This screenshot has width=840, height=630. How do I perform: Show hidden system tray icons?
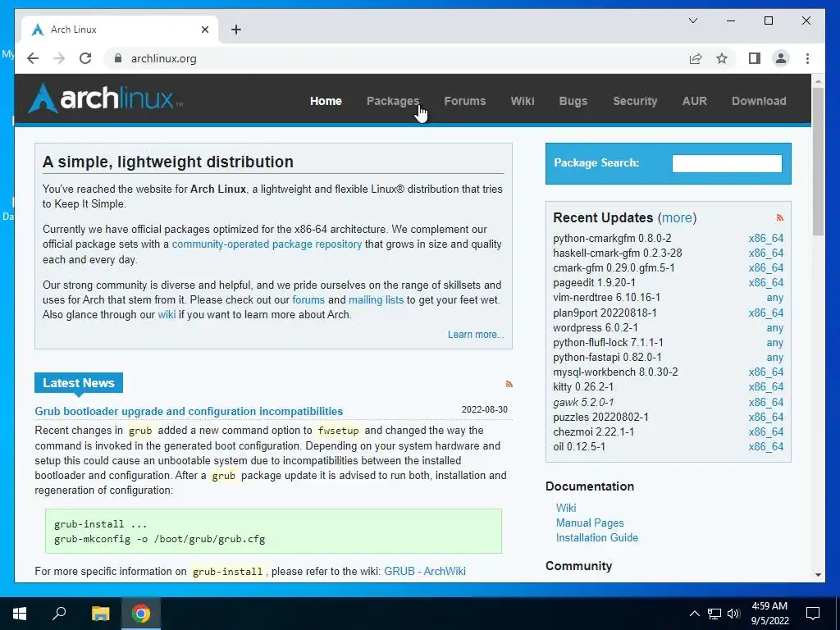click(694, 614)
